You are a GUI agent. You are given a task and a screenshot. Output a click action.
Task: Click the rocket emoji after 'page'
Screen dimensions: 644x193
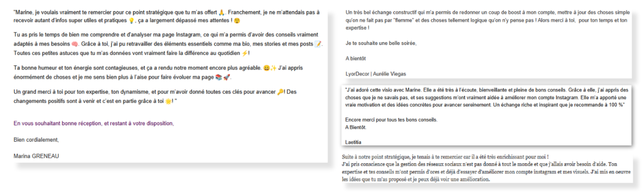click(x=227, y=77)
